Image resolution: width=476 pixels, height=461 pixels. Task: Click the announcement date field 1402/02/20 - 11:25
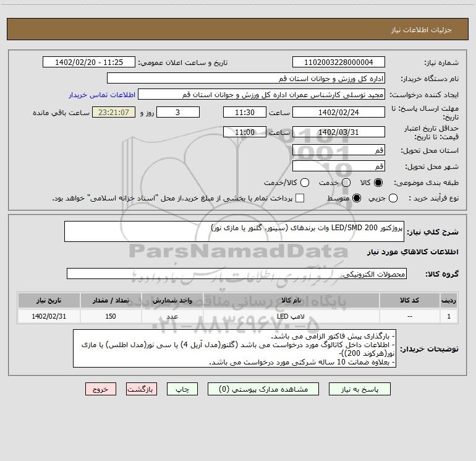click(x=89, y=62)
